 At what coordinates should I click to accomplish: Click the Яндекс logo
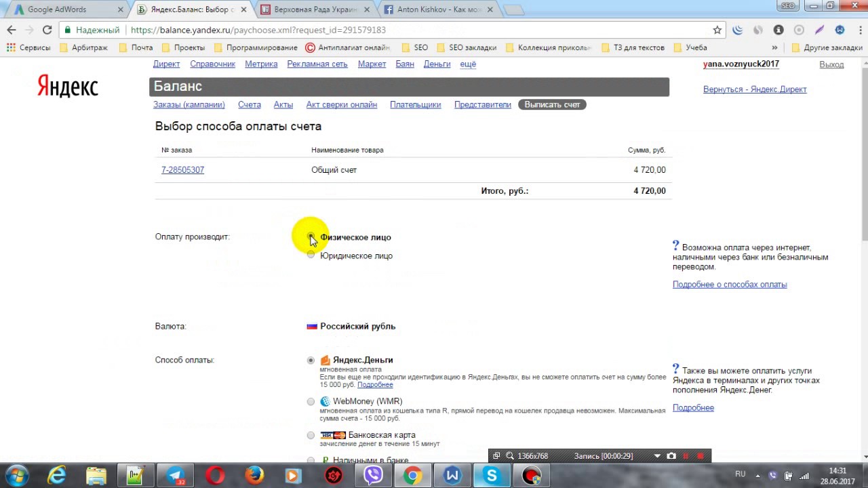68,87
